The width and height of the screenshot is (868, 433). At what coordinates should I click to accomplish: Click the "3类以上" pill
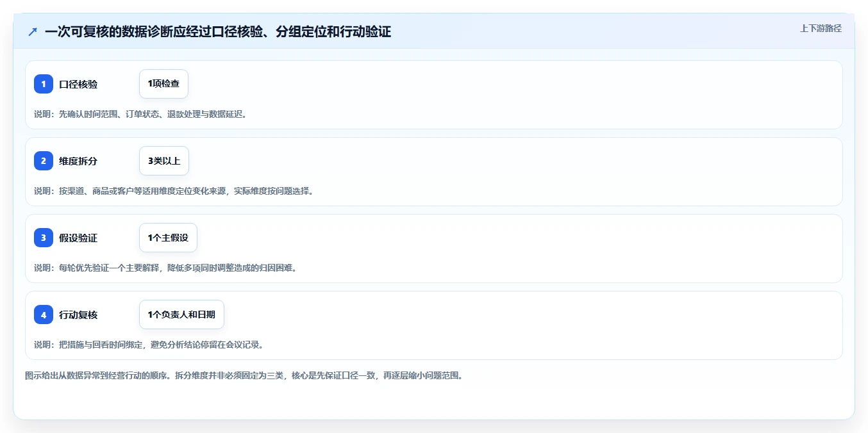point(164,161)
